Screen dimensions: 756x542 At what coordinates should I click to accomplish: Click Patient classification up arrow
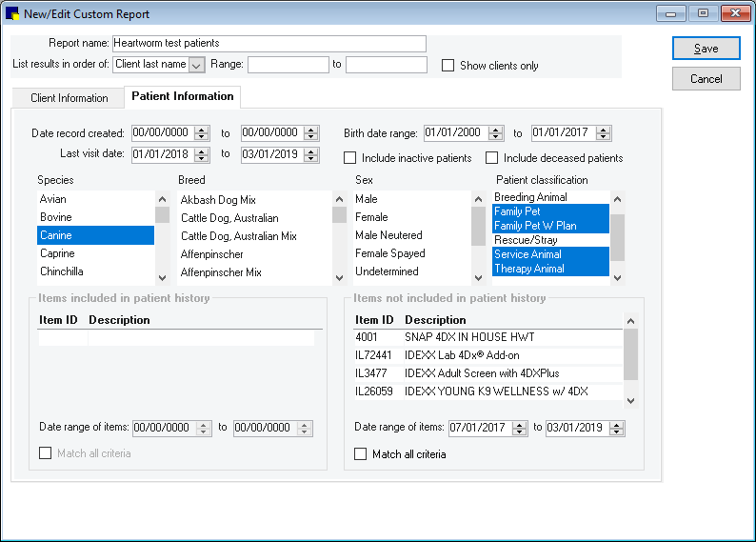617,199
